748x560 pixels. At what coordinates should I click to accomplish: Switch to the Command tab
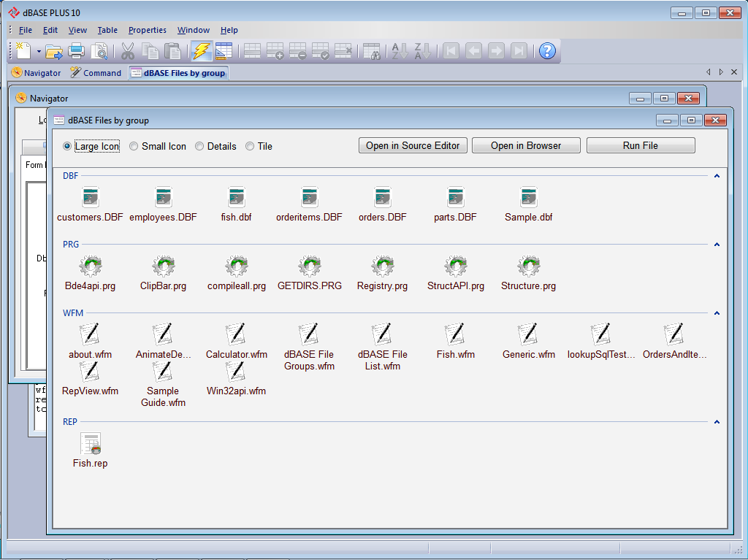point(96,73)
